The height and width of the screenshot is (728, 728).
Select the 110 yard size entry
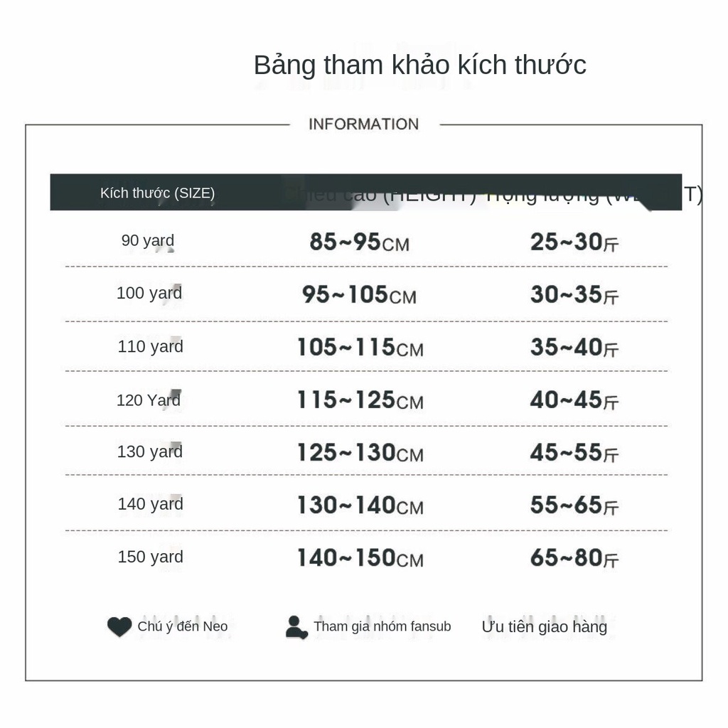[x=150, y=346]
